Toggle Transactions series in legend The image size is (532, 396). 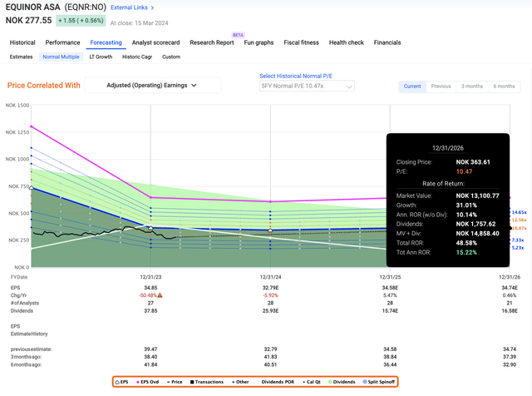(x=207, y=382)
